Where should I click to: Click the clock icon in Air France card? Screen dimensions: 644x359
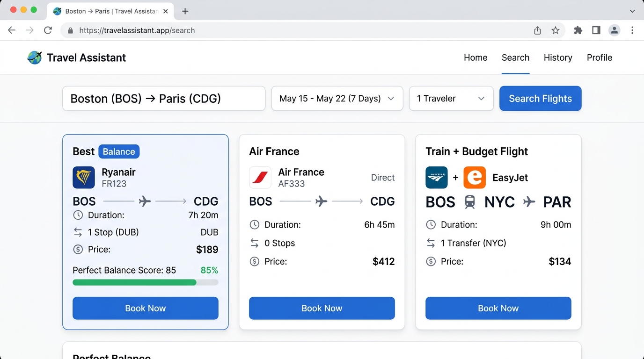255,225
